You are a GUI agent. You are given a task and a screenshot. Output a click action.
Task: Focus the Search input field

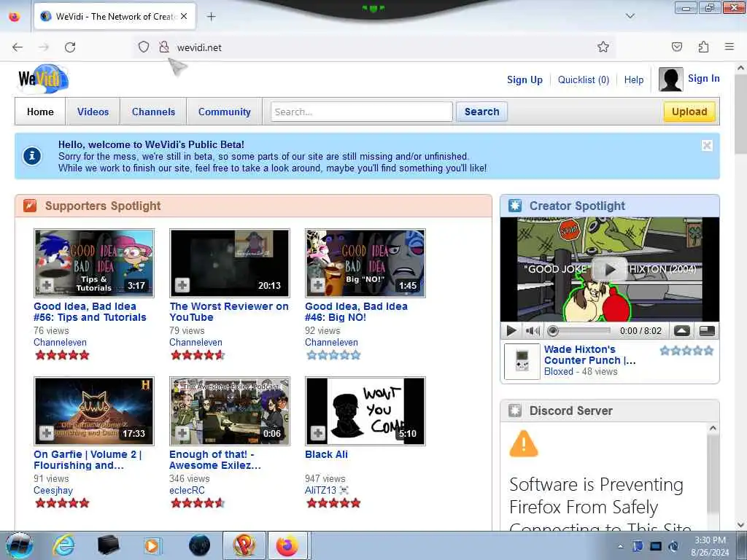pyautogui.click(x=362, y=112)
